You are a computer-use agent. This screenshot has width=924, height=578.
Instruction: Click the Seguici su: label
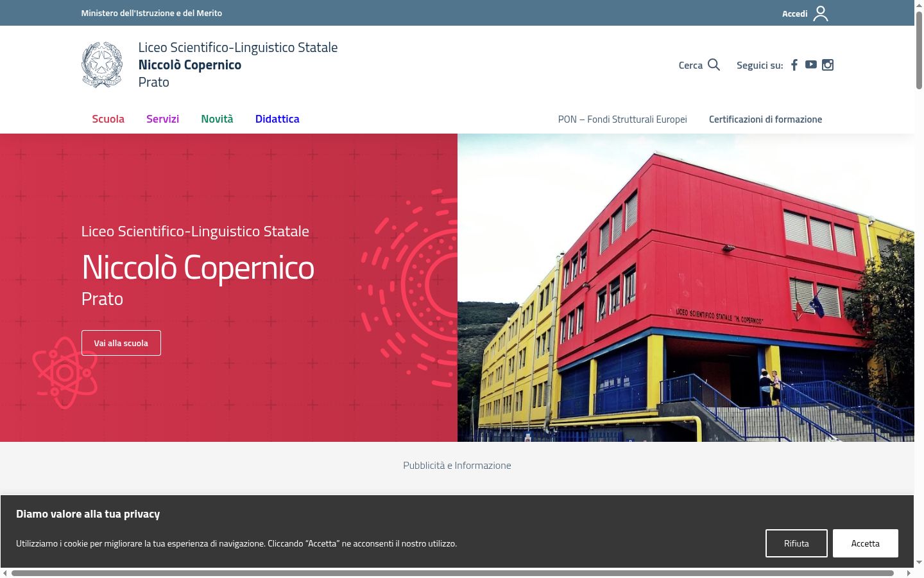760,65
